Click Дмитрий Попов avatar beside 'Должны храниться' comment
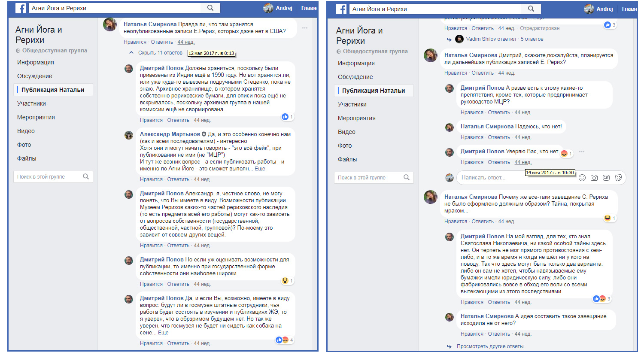Screen dimensions: 644x352 (x=129, y=69)
